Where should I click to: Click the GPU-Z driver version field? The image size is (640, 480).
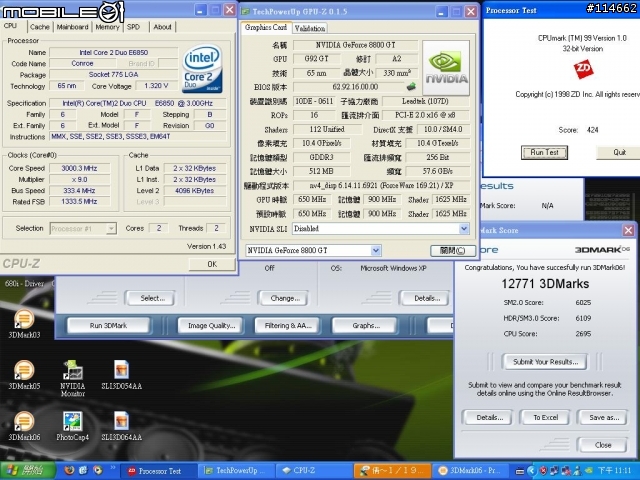tap(381, 185)
